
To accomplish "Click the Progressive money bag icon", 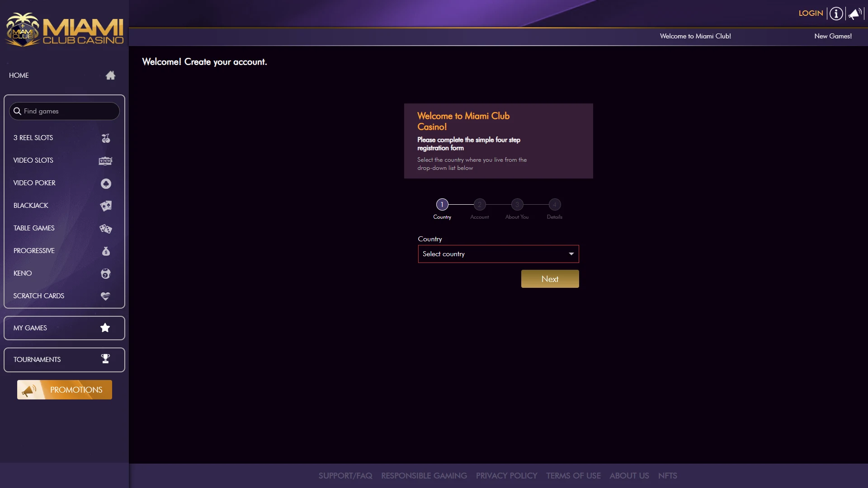I will tap(106, 251).
